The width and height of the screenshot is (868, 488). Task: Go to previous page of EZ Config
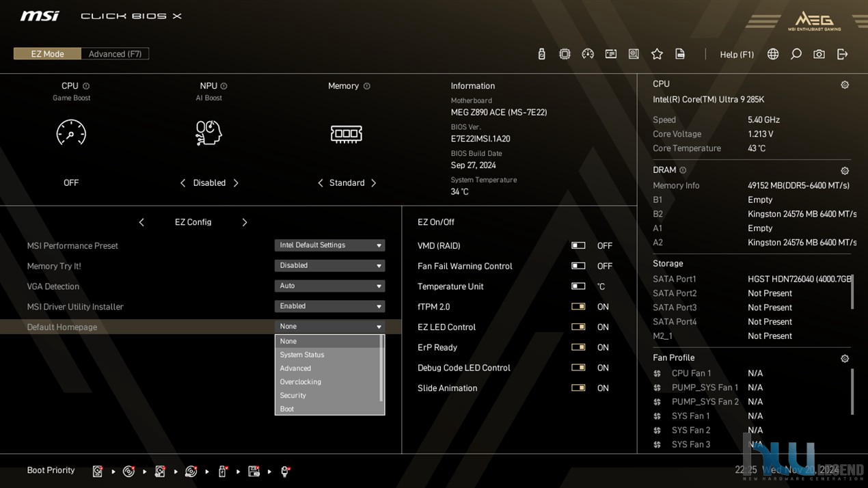pyautogui.click(x=141, y=222)
